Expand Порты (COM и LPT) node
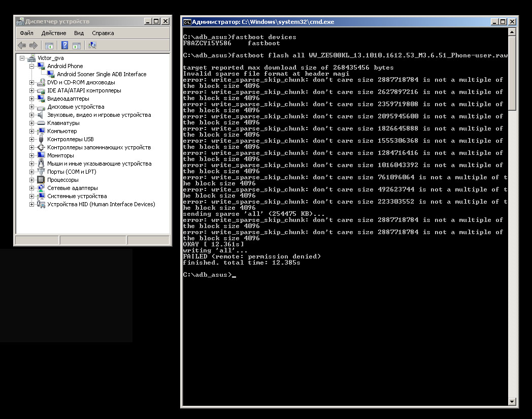The width and height of the screenshot is (532, 419). (x=31, y=172)
